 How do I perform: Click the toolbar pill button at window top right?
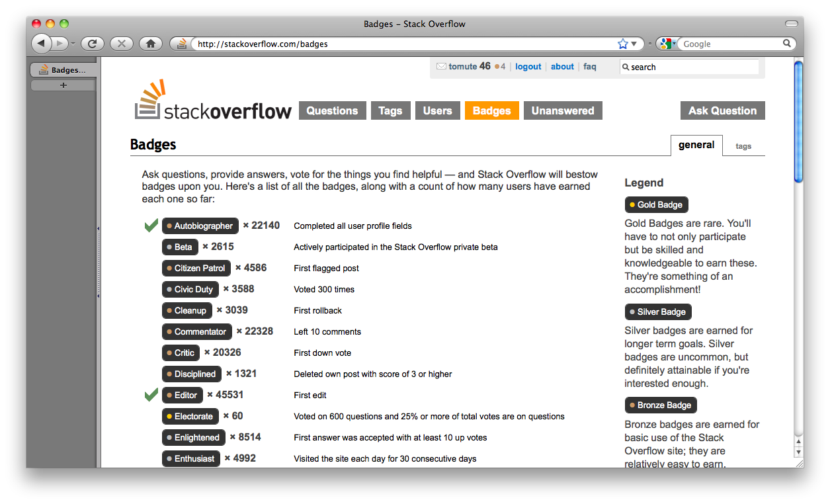tap(791, 24)
